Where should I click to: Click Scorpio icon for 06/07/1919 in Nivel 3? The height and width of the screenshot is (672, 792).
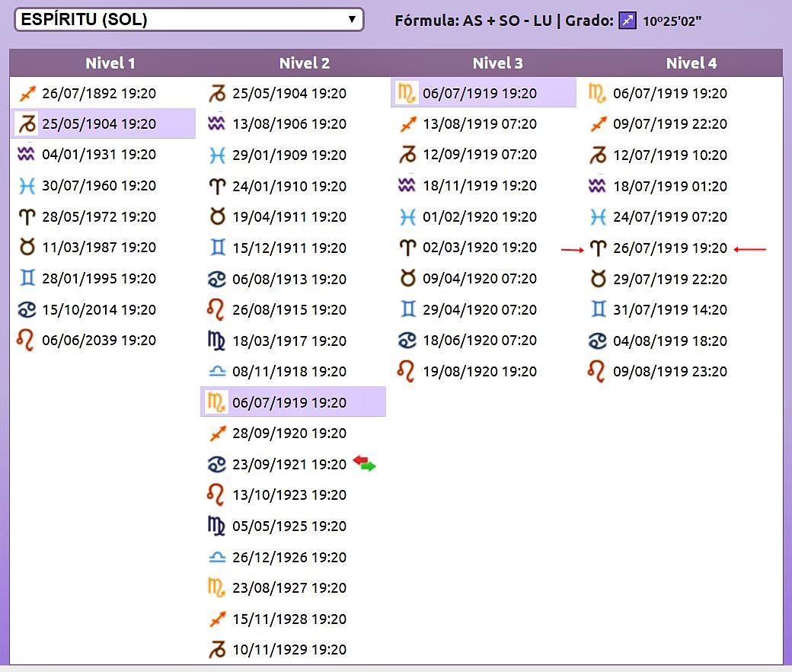click(407, 94)
